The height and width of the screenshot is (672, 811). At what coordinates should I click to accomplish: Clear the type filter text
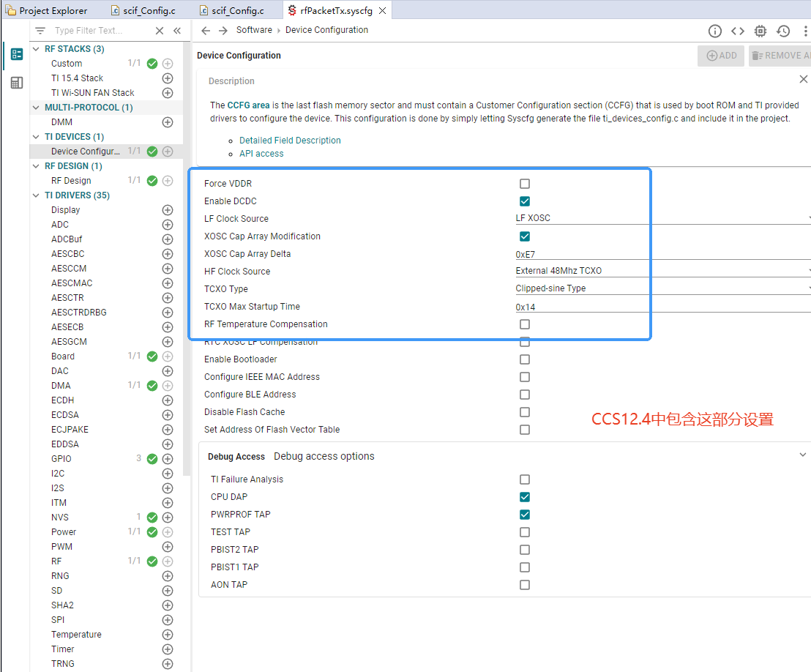tap(160, 31)
